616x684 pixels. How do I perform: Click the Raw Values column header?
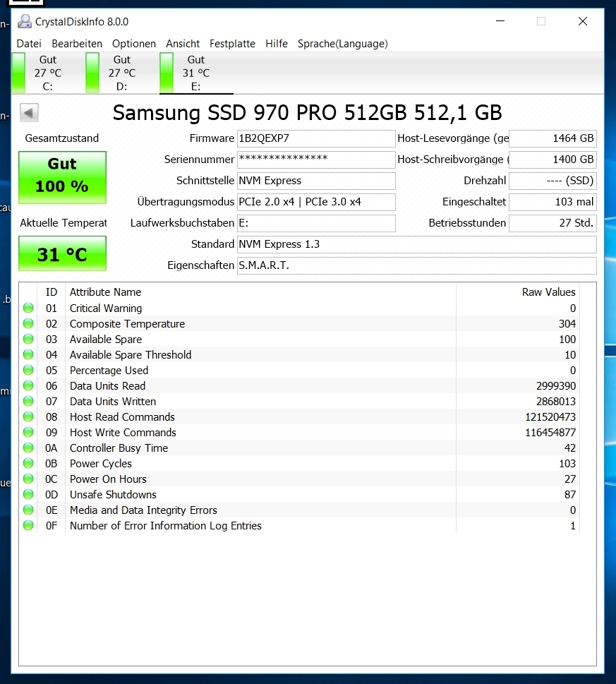click(x=517, y=292)
